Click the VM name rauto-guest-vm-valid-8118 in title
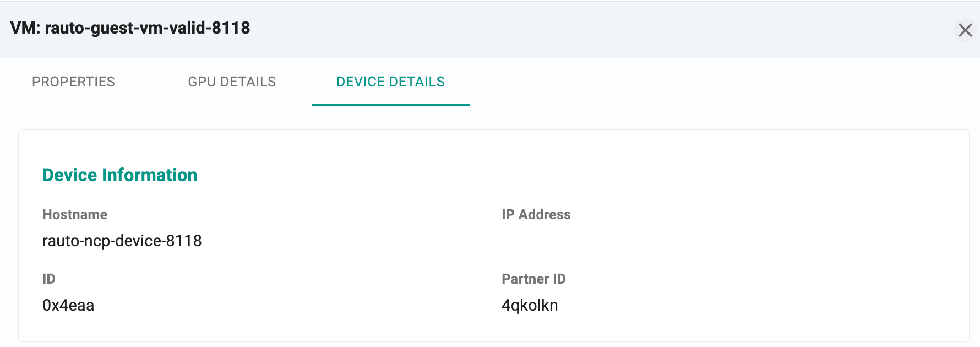 [x=148, y=28]
